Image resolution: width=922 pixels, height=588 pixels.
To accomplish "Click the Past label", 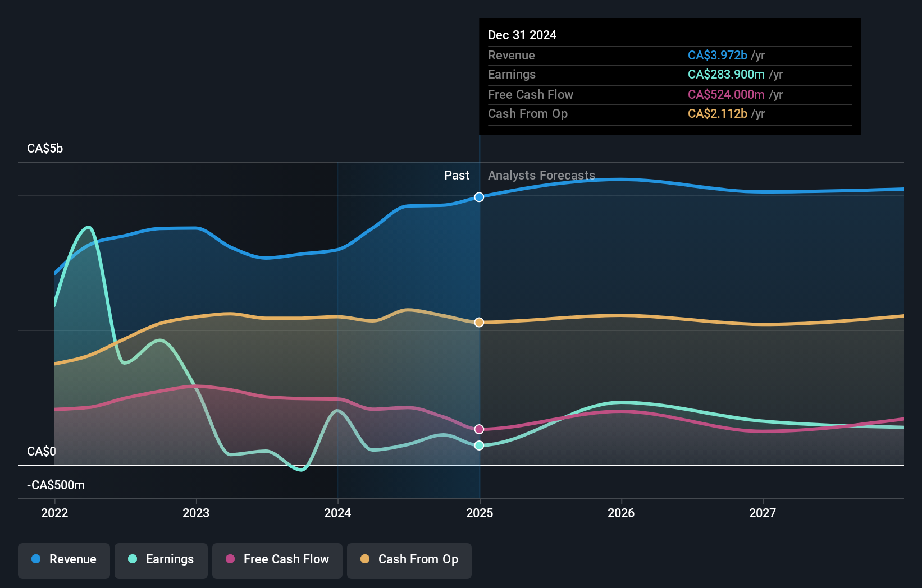I will click(x=457, y=176).
